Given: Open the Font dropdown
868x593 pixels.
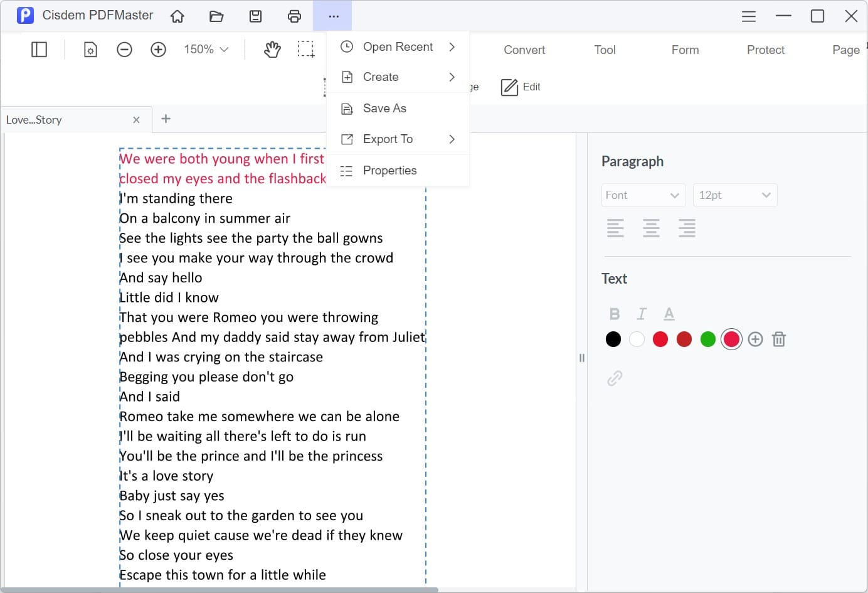Looking at the screenshot, I should pos(643,195).
